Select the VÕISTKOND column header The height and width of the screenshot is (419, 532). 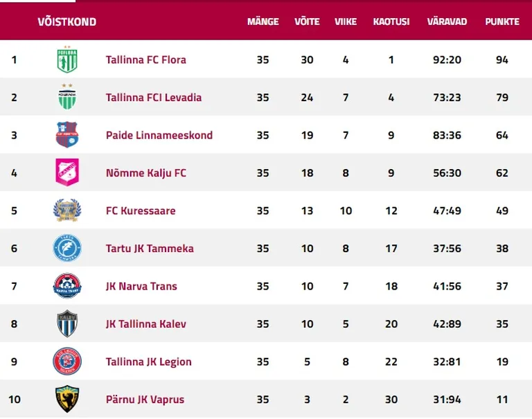(x=66, y=21)
